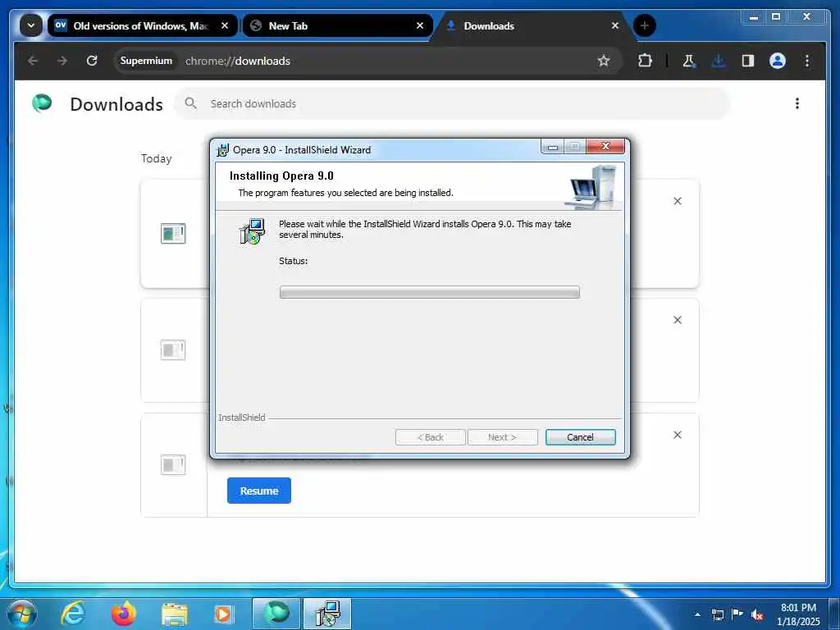Open the network tray icon
The image size is (840, 630).
pyautogui.click(x=718, y=614)
